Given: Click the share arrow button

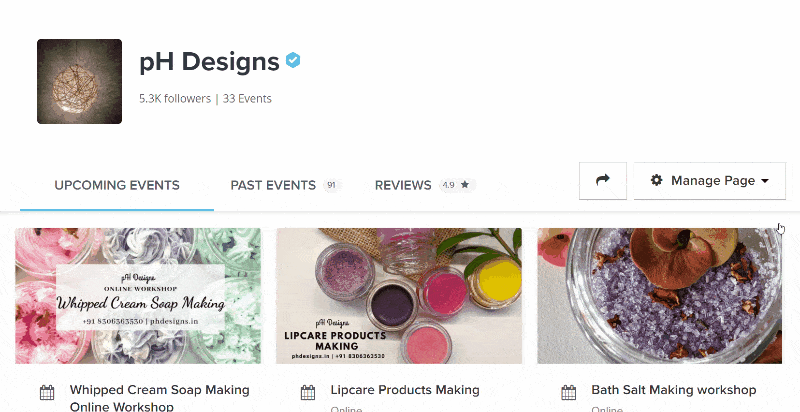Looking at the screenshot, I should pos(602,180).
